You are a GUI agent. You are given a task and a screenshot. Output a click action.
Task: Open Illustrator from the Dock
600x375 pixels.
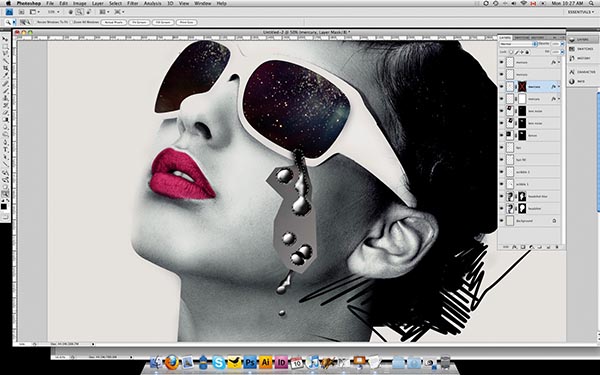pos(266,362)
